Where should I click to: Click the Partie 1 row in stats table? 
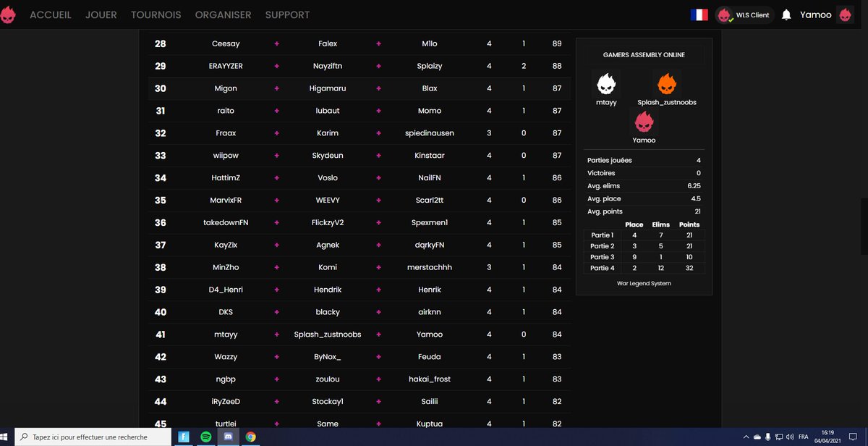coord(644,235)
